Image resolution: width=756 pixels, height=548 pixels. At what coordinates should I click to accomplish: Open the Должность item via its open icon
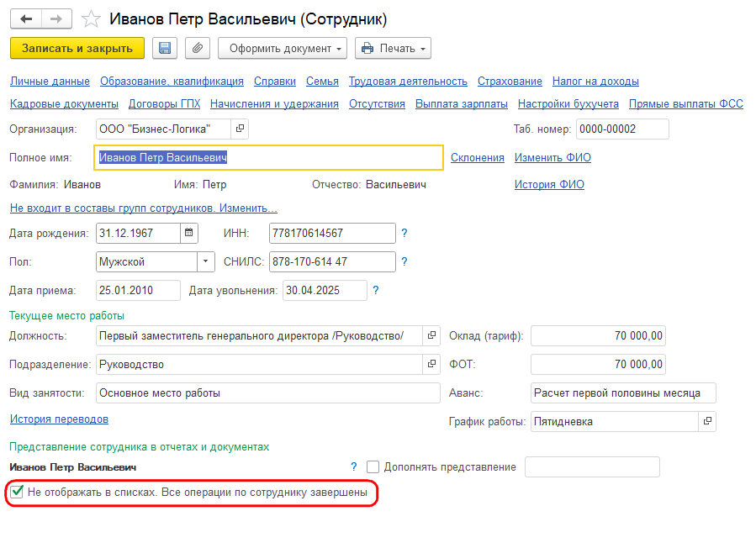pyautogui.click(x=431, y=335)
